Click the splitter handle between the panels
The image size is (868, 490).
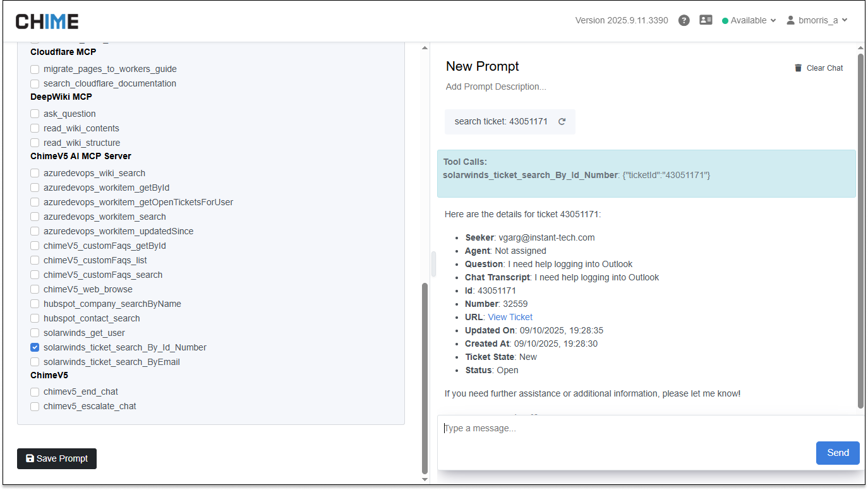[433, 264]
